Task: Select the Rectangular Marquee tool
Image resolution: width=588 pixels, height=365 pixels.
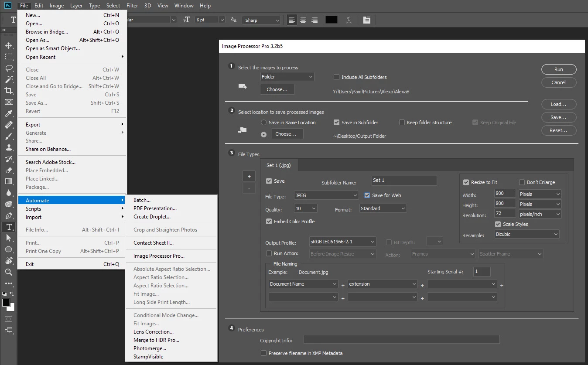Action: click(x=8, y=57)
